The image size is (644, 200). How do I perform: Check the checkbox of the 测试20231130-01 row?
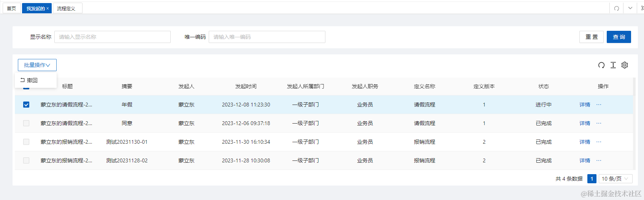click(x=26, y=142)
